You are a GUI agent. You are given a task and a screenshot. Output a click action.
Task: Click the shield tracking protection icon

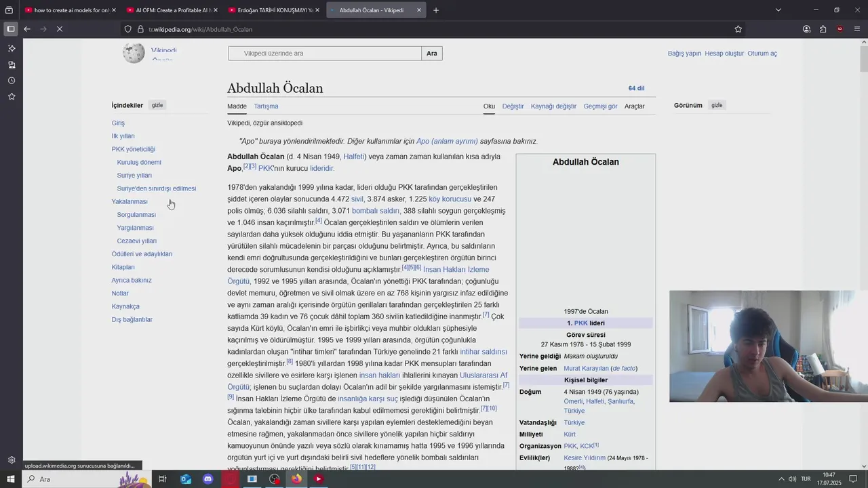point(127,29)
